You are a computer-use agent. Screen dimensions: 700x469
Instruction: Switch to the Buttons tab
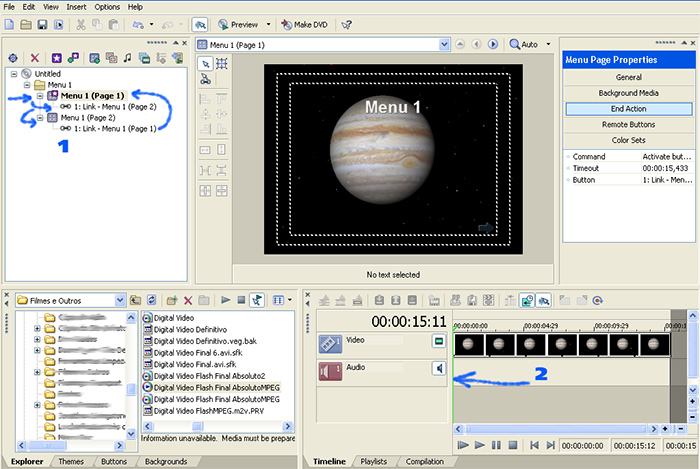click(x=114, y=461)
